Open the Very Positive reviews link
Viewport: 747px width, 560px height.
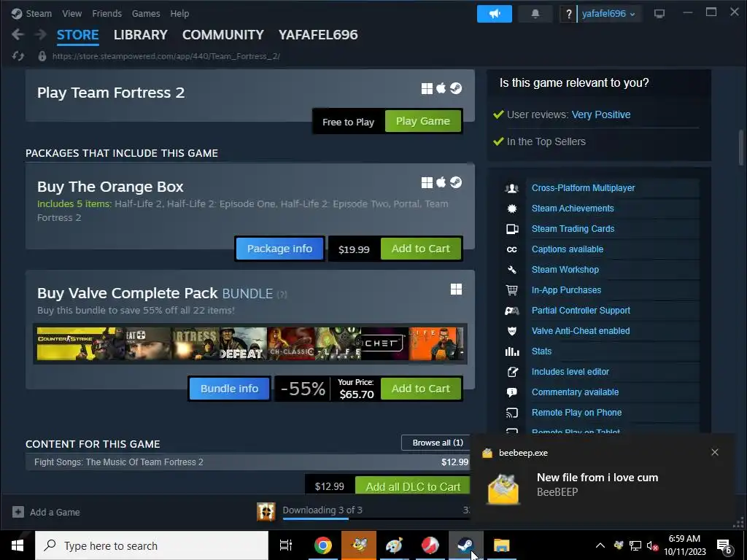pos(601,114)
